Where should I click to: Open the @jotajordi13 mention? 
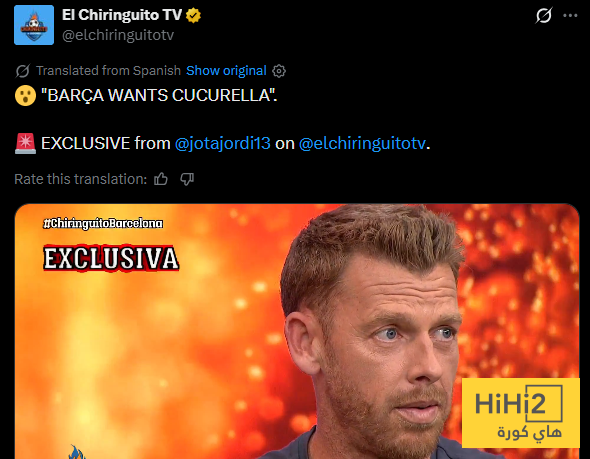222,143
